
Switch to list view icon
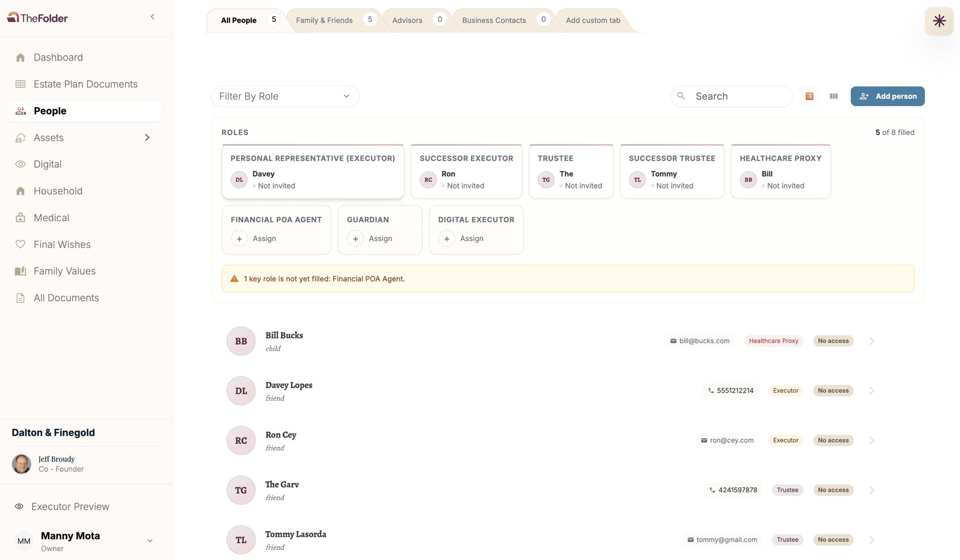(x=809, y=97)
